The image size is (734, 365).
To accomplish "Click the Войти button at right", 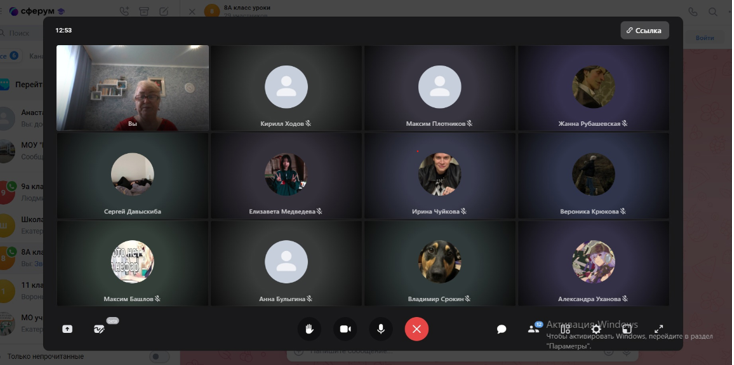I will [705, 38].
